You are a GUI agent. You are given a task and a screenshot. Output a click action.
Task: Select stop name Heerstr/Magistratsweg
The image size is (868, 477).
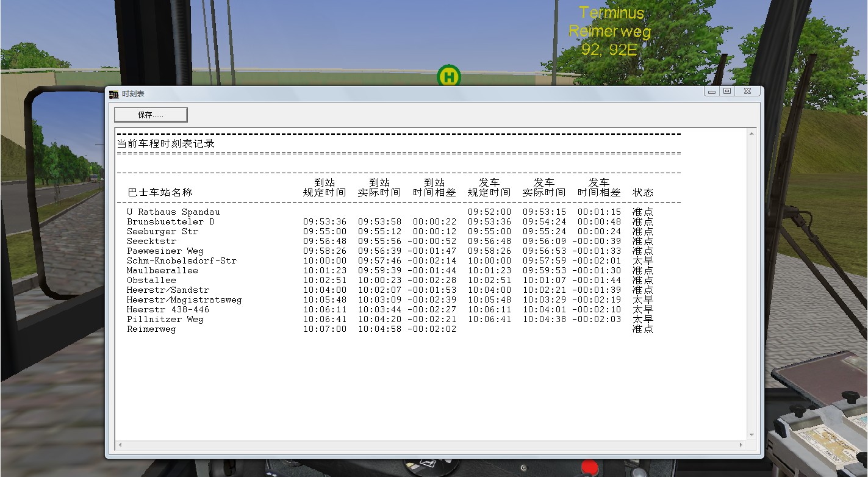[x=184, y=299]
